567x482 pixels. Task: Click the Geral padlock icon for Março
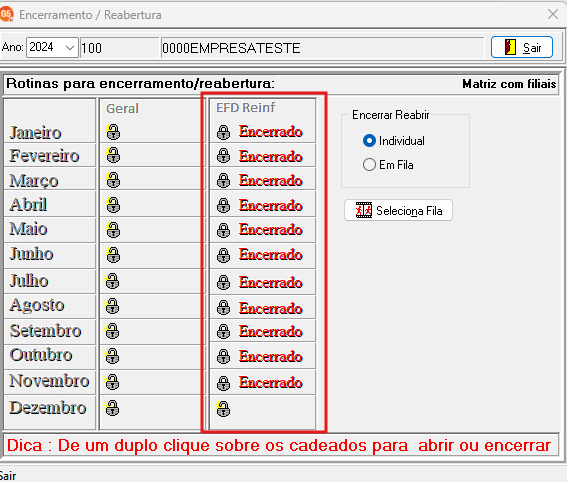(113, 180)
